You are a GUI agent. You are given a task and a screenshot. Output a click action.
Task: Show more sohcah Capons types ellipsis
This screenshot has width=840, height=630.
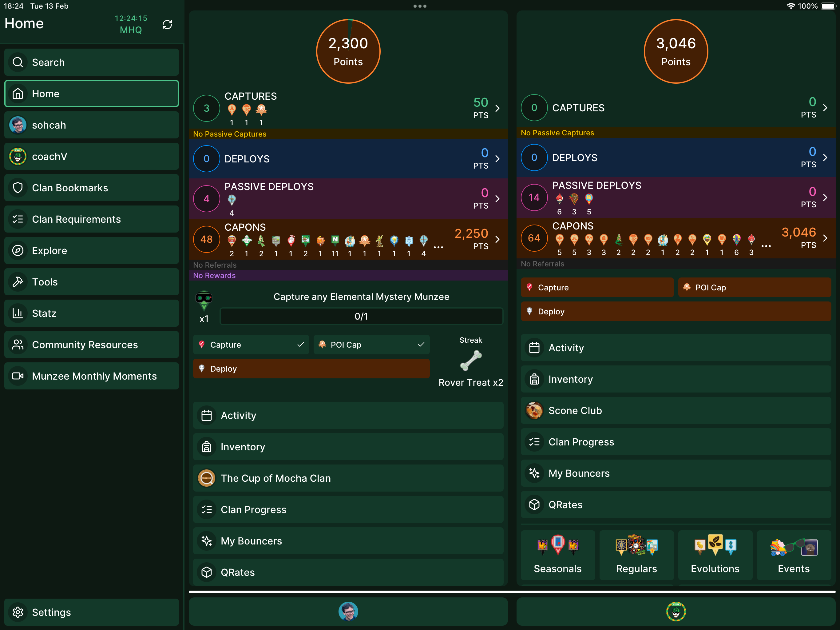(438, 247)
